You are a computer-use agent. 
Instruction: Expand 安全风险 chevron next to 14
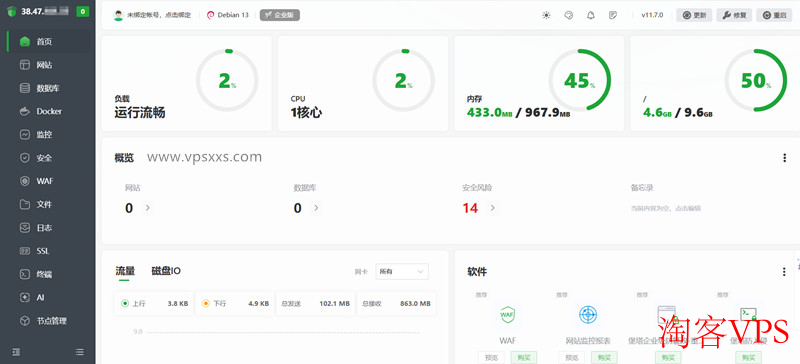pos(492,208)
